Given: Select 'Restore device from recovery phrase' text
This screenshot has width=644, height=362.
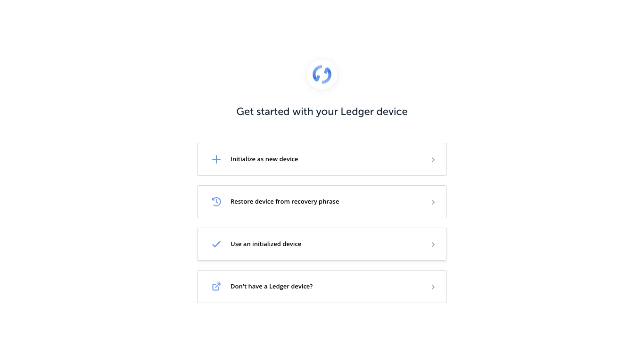Looking at the screenshot, I should 285,202.
